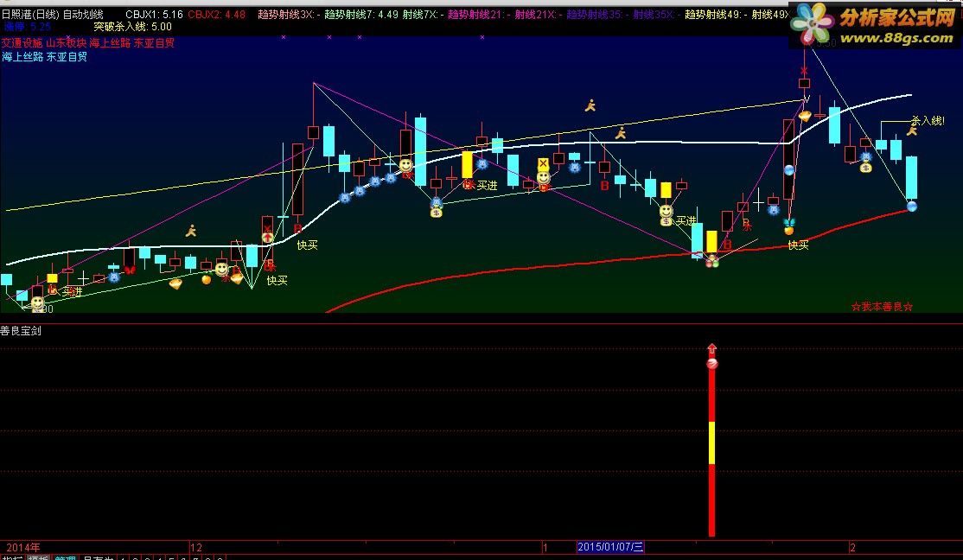This screenshot has height=560, width=963.
Task: Open the 模板 tab at the bottom
Action: (38, 557)
